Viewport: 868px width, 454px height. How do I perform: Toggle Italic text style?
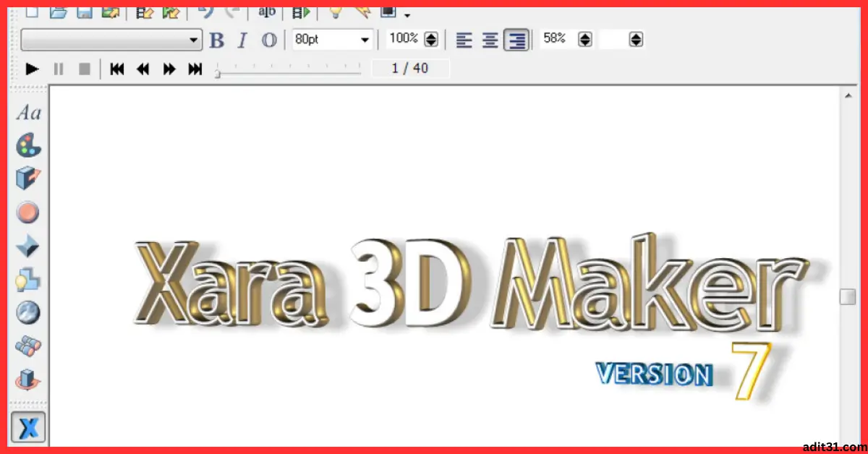click(x=242, y=40)
